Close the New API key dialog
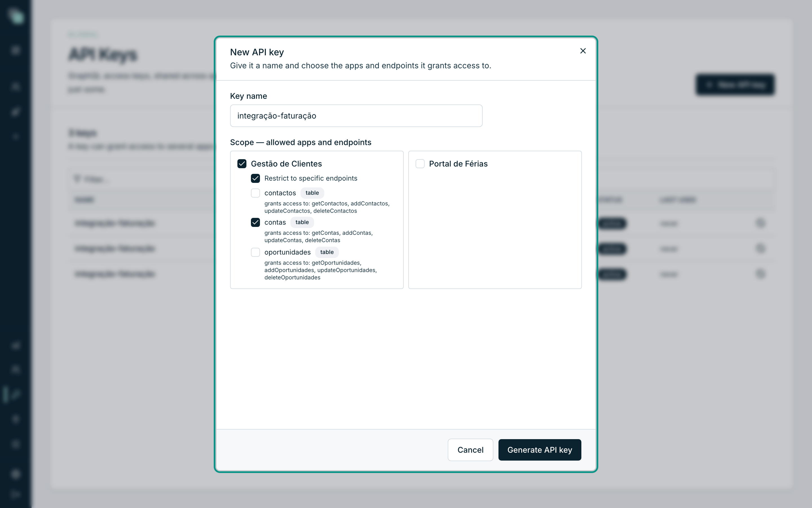The image size is (812, 508). (583, 51)
